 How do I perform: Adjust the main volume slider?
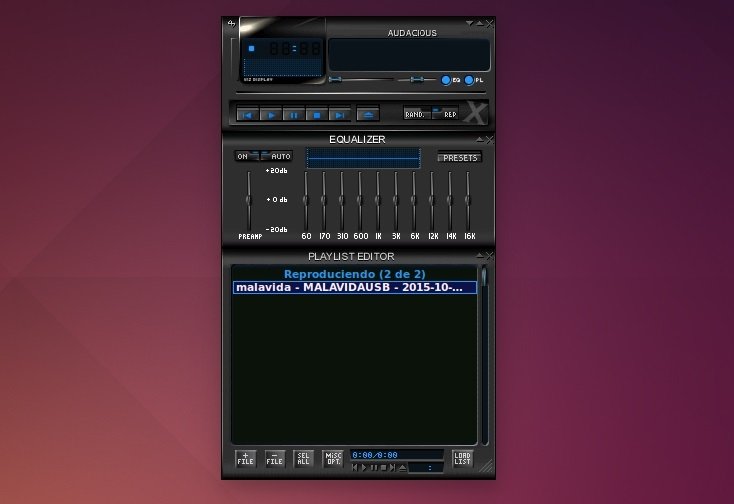(360, 80)
